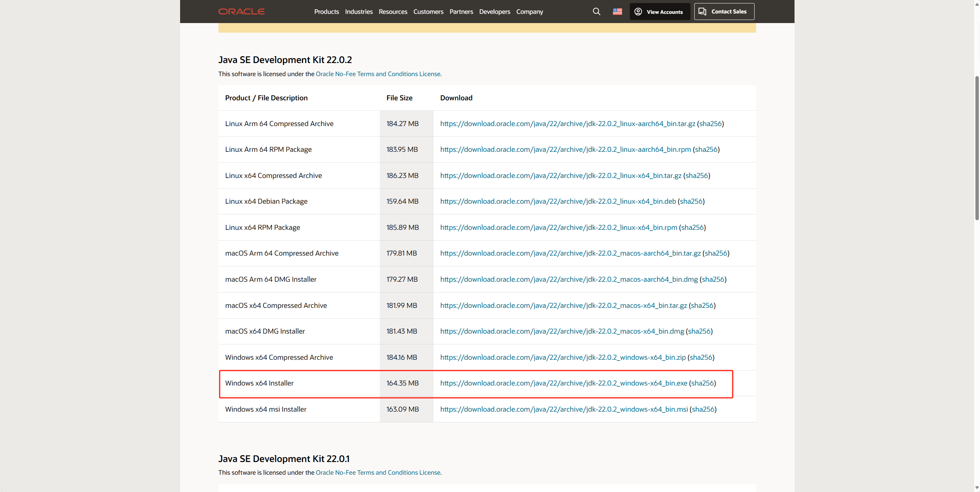Click the 163.09 MB file size cell

coord(406,409)
